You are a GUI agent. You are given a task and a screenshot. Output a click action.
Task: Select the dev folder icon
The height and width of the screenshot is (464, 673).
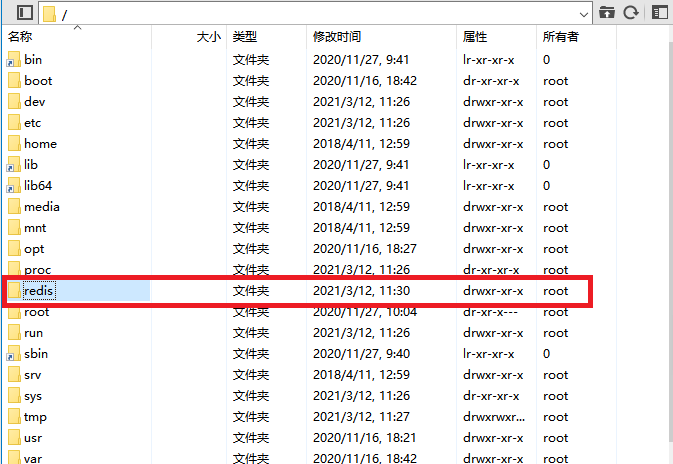pyautogui.click(x=14, y=102)
